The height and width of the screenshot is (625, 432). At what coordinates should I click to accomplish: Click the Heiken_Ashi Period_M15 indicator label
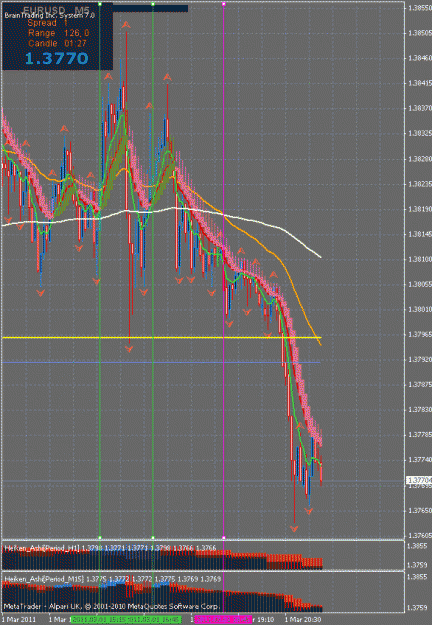(x=112, y=579)
